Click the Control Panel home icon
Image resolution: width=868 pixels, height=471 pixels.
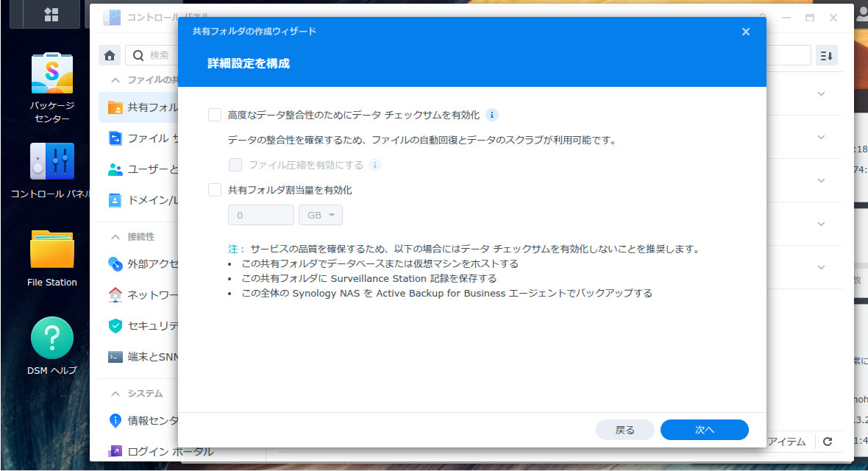pyautogui.click(x=110, y=55)
